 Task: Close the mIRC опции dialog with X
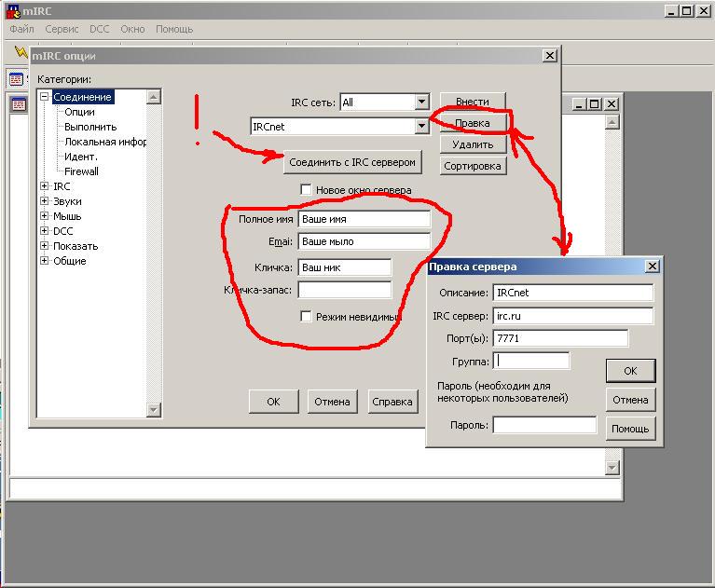click(549, 56)
